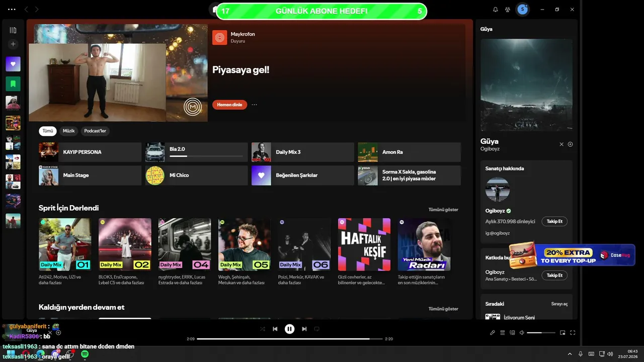The height and width of the screenshot is (362, 644).
Task: Select the Müzik filter tab
Action: click(x=68, y=131)
